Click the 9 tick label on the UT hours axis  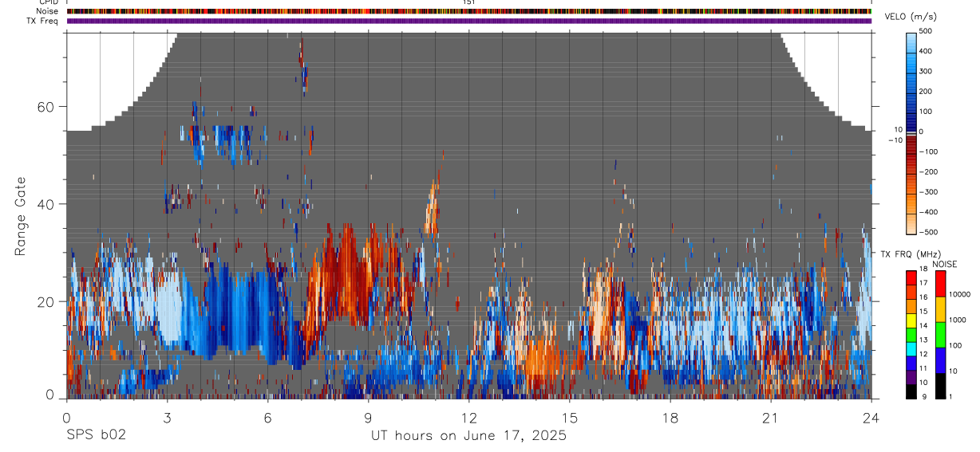pyautogui.click(x=368, y=418)
